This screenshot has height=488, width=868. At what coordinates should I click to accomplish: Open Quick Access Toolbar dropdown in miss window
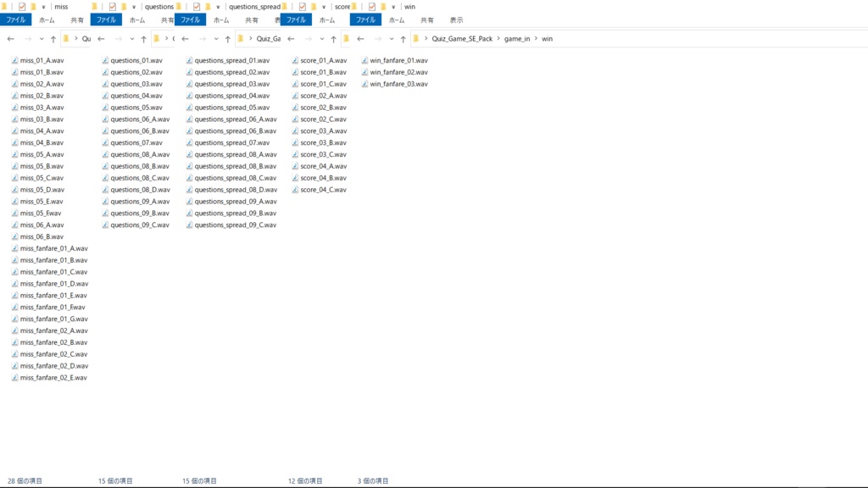(43, 7)
